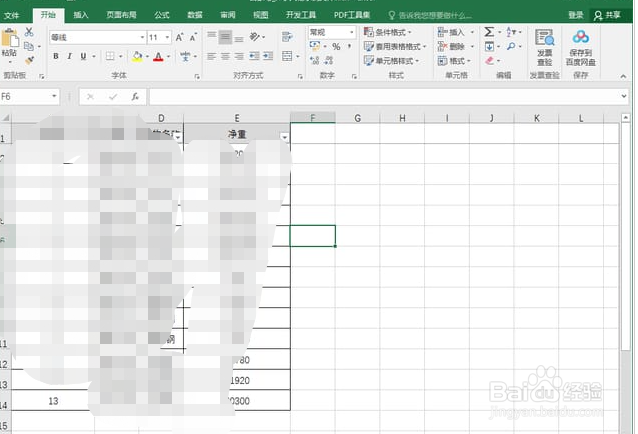Decrease font size with smaller A icon
Viewport: 638px width, 434px height.
tap(193, 37)
